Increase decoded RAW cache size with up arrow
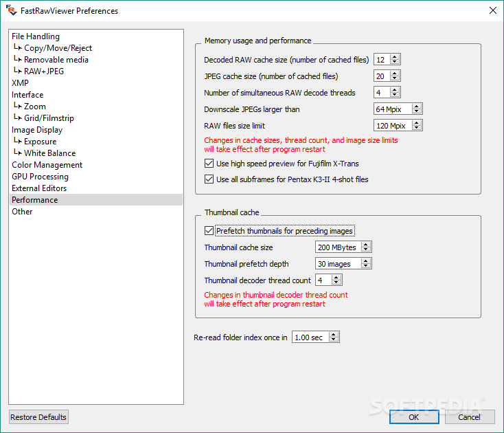 (395, 57)
